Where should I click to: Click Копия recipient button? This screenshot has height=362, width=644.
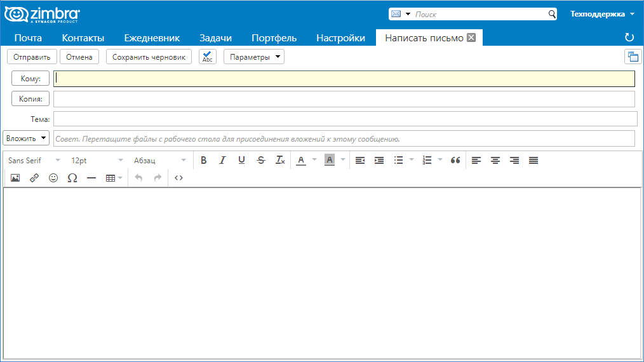pyautogui.click(x=30, y=98)
